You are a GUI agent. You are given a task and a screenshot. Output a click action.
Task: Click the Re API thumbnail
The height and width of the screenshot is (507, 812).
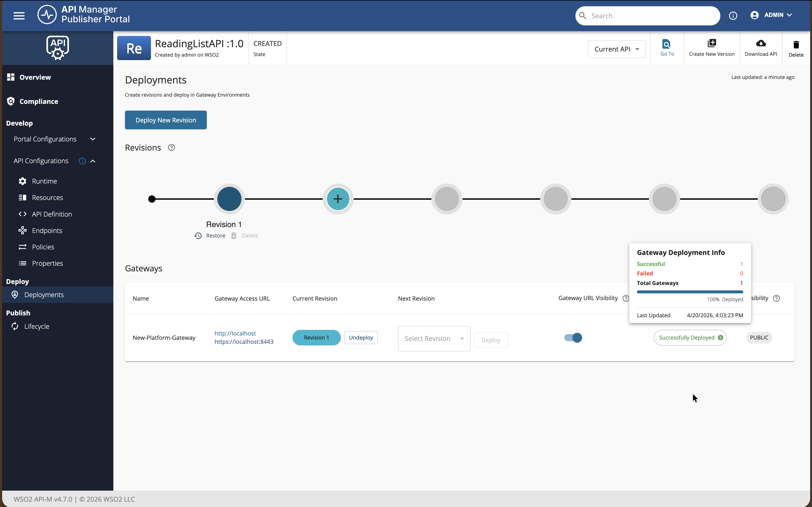point(134,48)
